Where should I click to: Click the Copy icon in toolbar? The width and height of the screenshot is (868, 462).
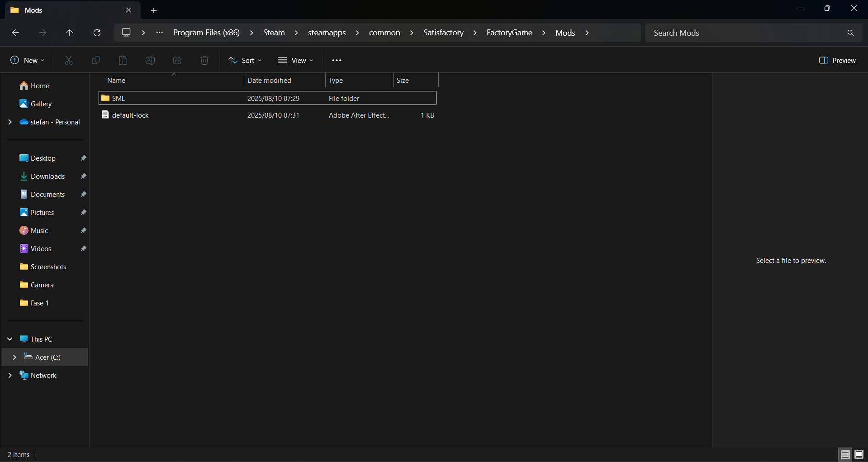coord(96,60)
